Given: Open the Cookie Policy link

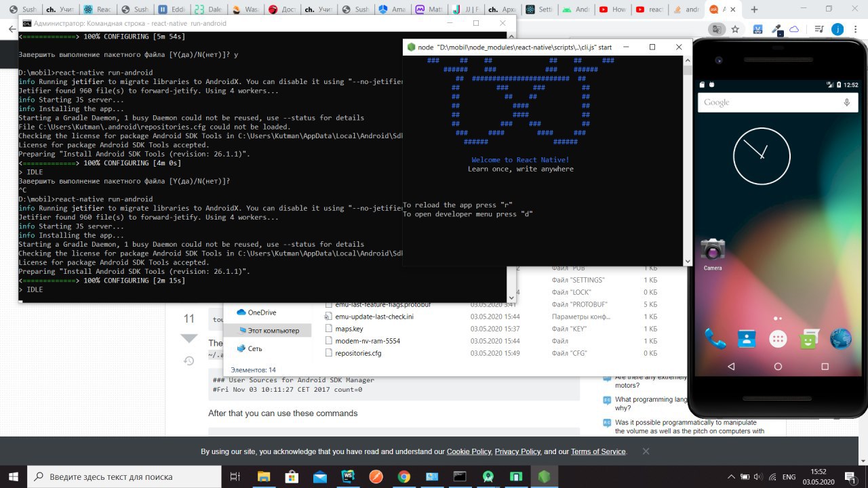Looking at the screenshot, I should 469,451.
